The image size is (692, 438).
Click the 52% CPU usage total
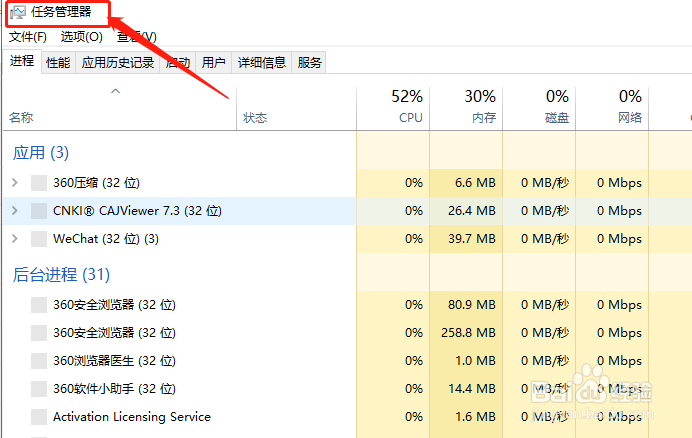407,97
